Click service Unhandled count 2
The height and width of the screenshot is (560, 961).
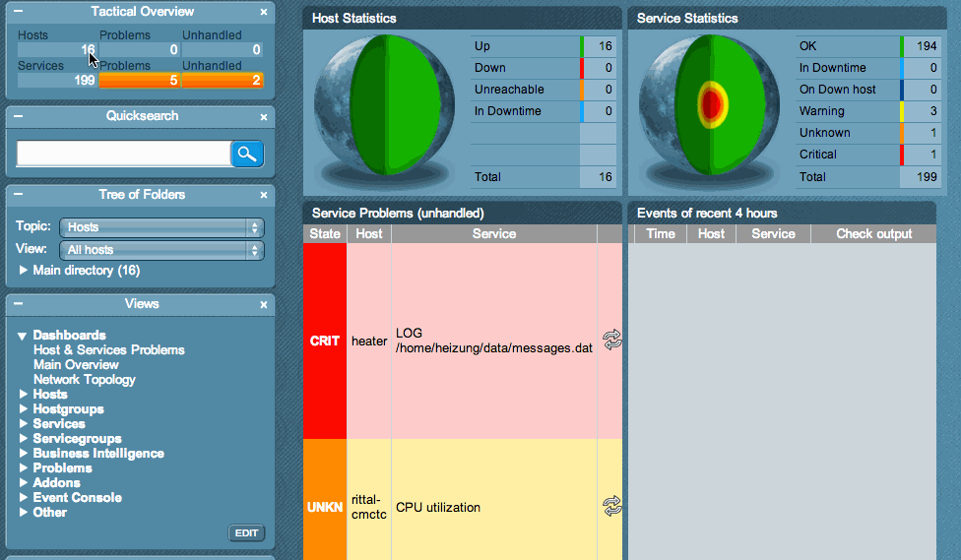223,81
